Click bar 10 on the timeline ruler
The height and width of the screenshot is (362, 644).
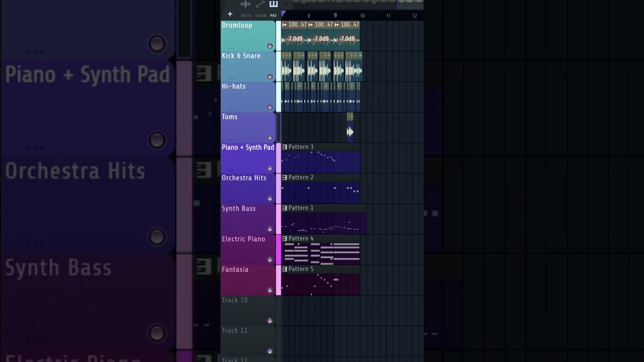pyautogui.click(x=362, y=16)
